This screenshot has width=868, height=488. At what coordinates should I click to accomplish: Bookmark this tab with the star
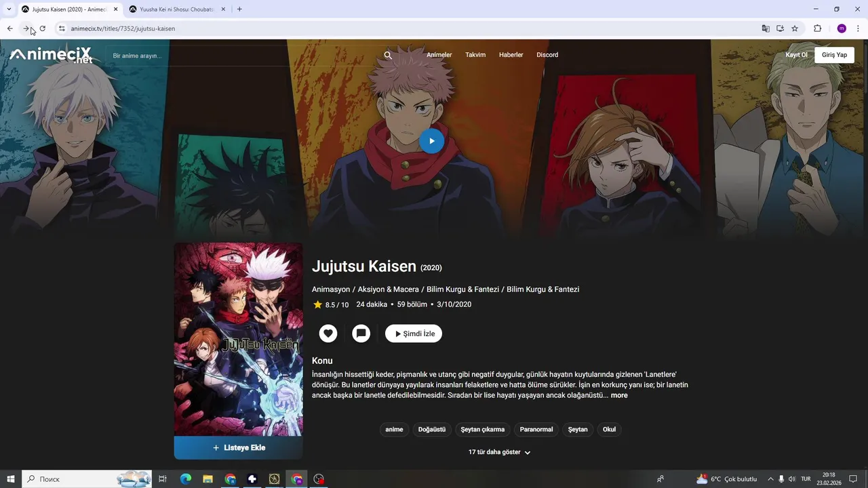tap(795, 28)
